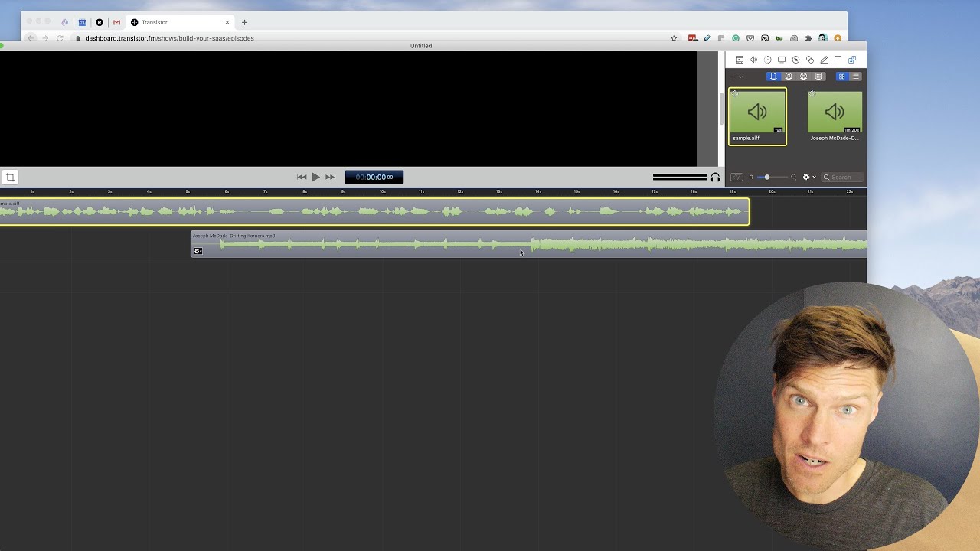Select the fourth media filter tab
Screen dimensions: 980x551
pyautogui.click(x=818, y=77)
